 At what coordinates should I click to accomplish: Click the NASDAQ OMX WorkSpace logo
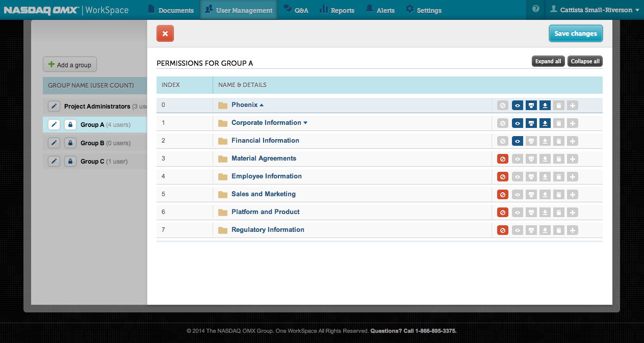[66, 10]
